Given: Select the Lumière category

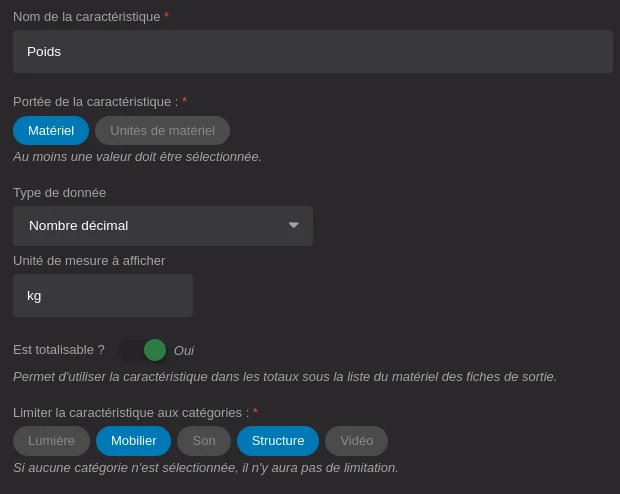Looking at the screenshot, I should [51, 441].
